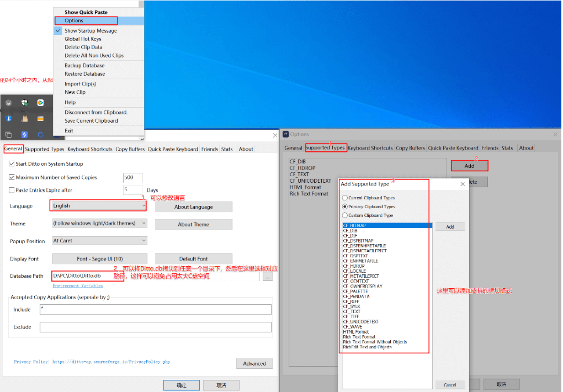Open Windows Security shield tray icon
563x392 pixels.
[24, 103]
